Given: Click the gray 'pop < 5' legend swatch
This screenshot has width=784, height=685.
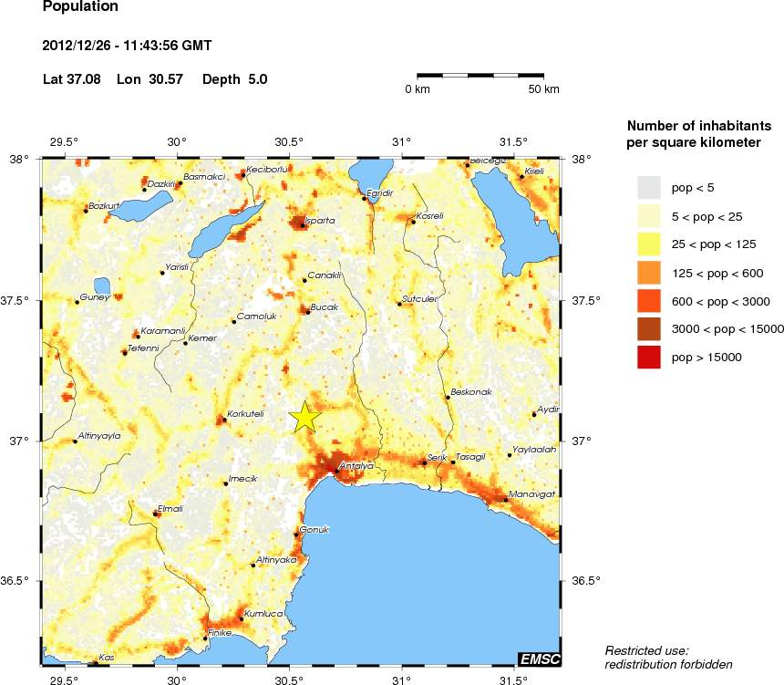Looking at the screenshot, I should click(648, 187).
